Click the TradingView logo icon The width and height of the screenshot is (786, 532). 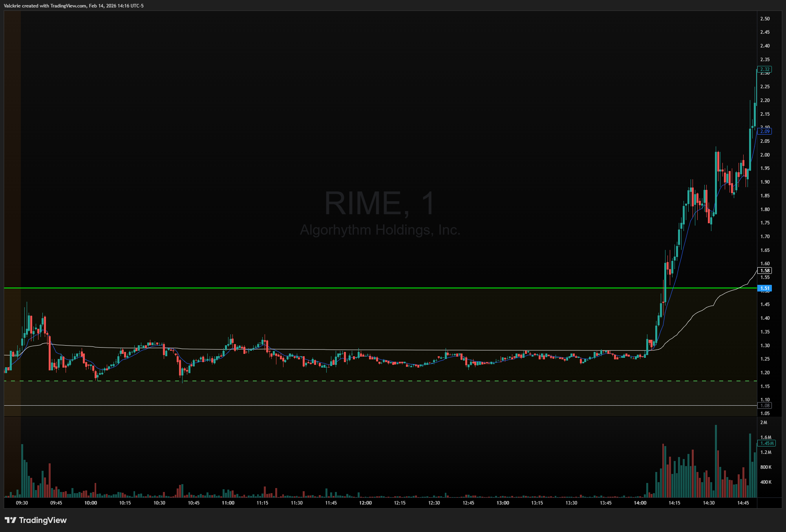[11, 520]
